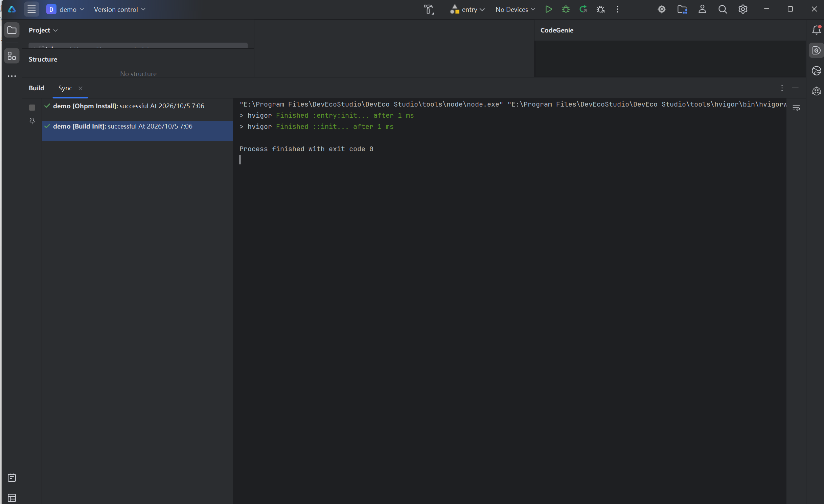The height and width of the screenshot is (504, 824).
Task: Run the entry module with green play icon
Action: point(548,9)
